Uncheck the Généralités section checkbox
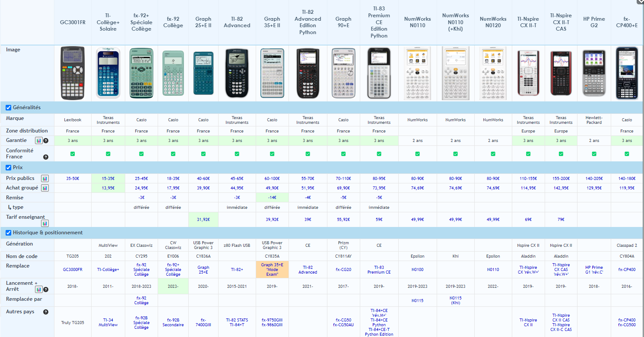 (8, 107)
